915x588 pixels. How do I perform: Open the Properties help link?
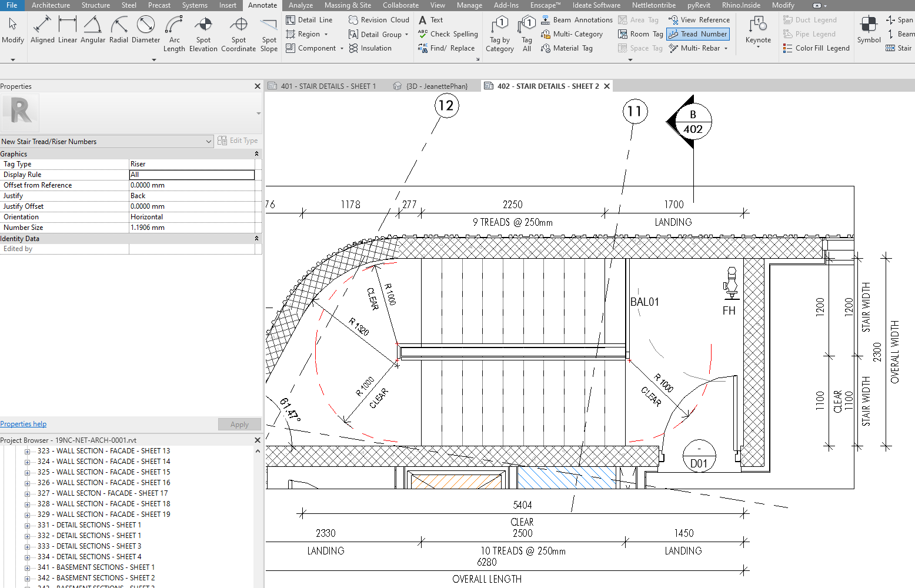point(23,423)
